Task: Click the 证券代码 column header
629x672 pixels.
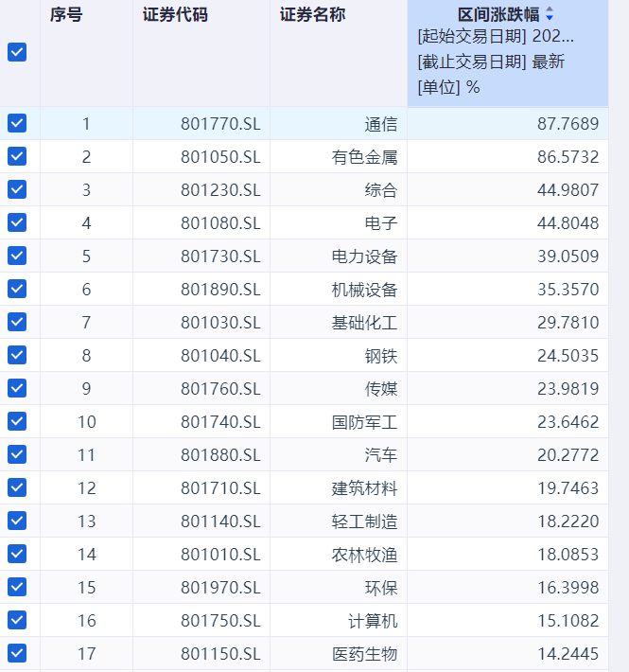Action: point(175,15)
